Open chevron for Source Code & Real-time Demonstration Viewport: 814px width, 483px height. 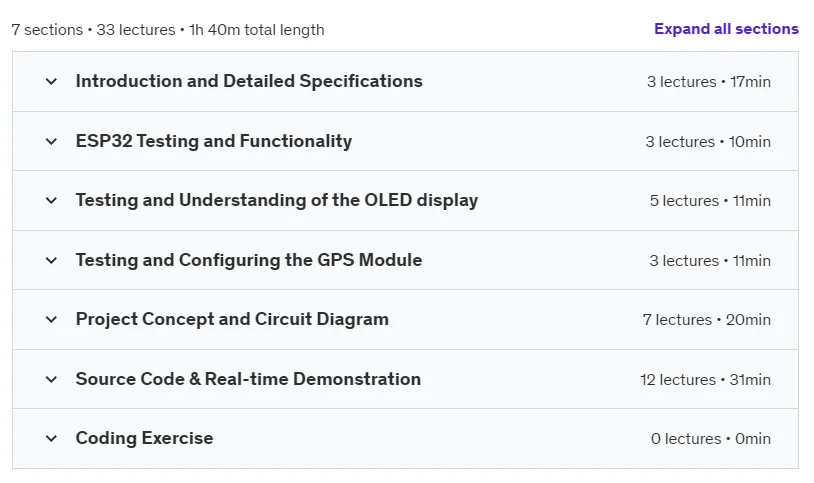click(51, 379)
